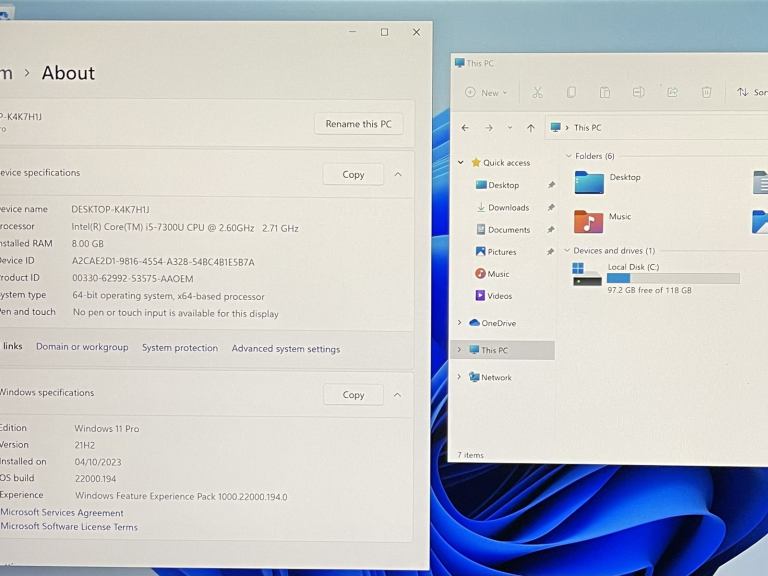This screenshot has width=768, height=576.
Task: Collapse the Device specifications section chevron
Action: 398,174
